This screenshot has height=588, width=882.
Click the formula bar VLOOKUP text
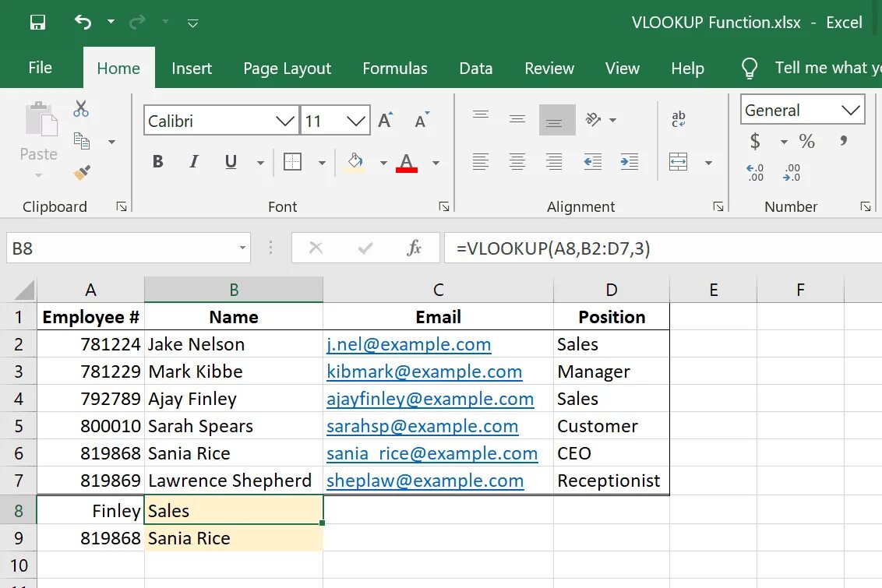click(x=553, y=248)
